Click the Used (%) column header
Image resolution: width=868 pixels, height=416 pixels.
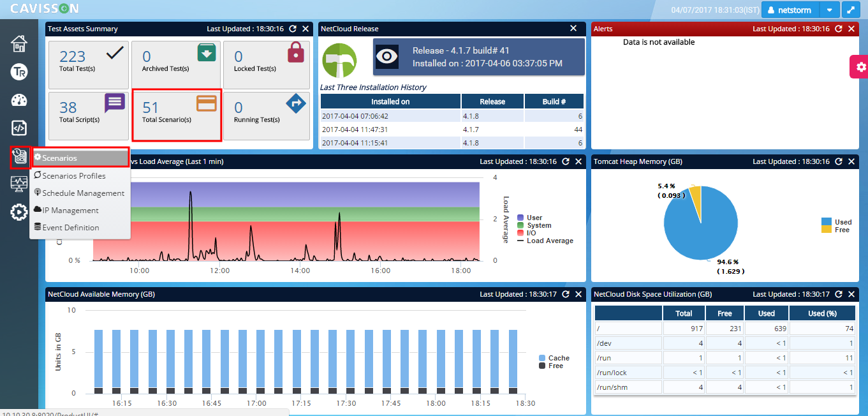(x=821, y=313)
